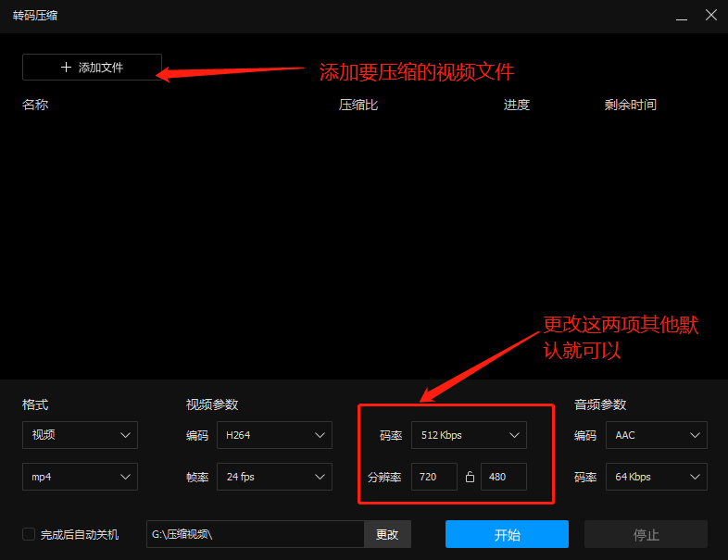Click the 格式 section label
Image resolution: width=728 pixels, height=560 pixels.
(x=35, y=404)
